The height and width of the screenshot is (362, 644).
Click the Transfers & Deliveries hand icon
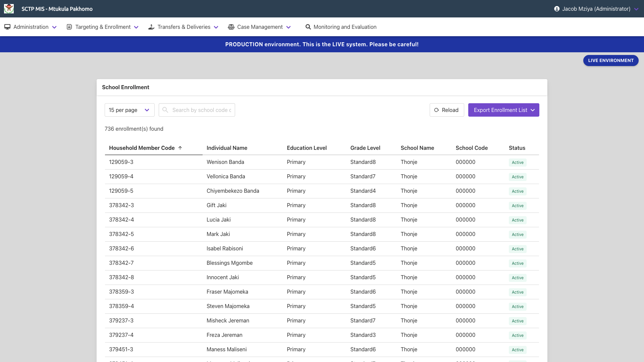pos(151,27)
